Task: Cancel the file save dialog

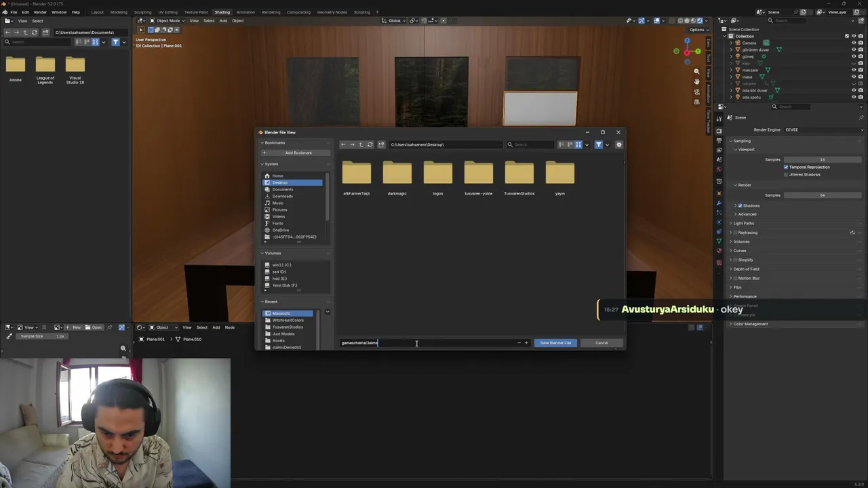Action: 601,343
